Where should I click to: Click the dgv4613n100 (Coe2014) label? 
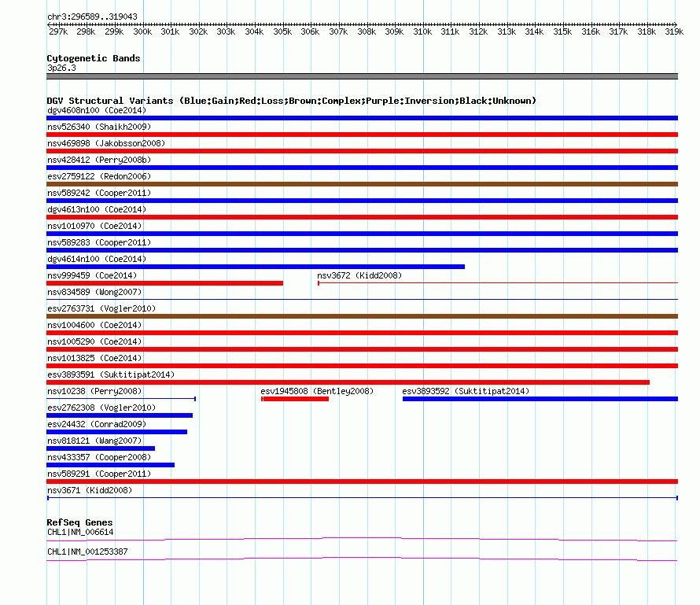point(97,209)
